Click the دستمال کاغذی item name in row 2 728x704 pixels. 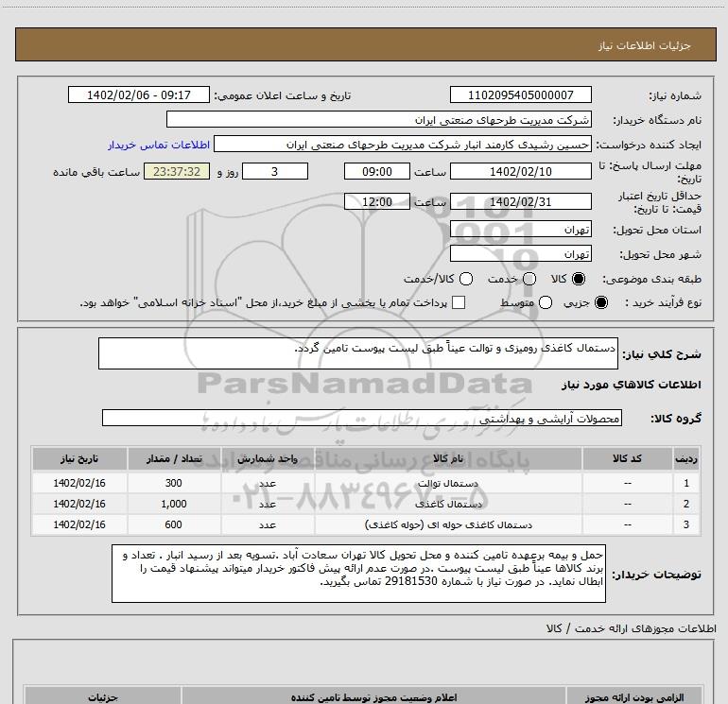[448, 504]
